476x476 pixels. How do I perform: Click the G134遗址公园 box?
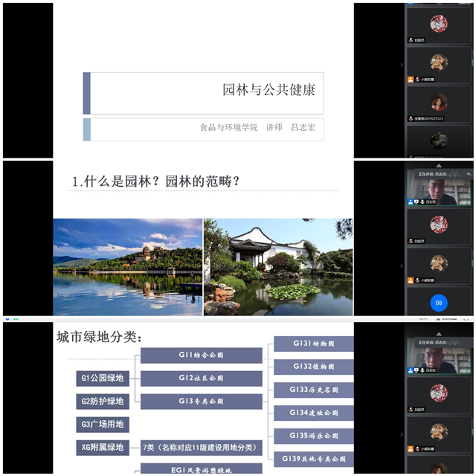[314, 413]
